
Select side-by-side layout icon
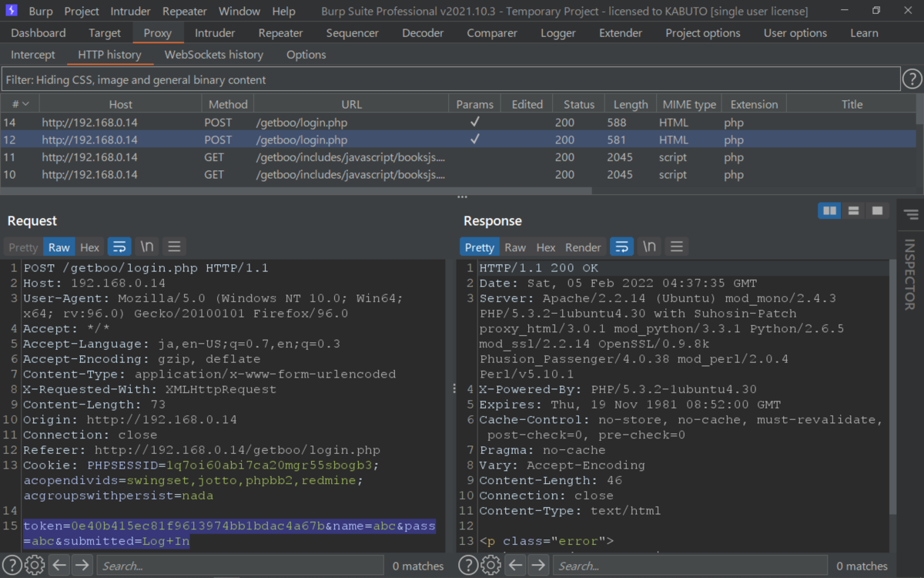829,210
